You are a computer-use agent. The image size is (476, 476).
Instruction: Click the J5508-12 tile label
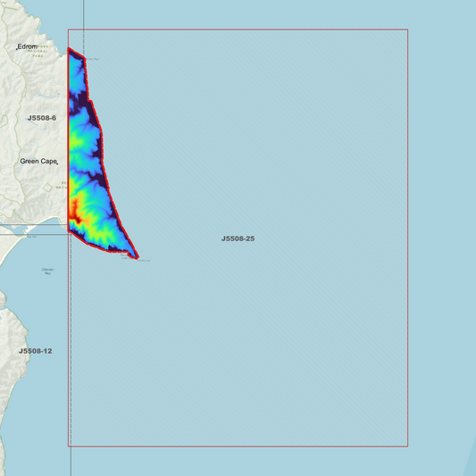35,351
